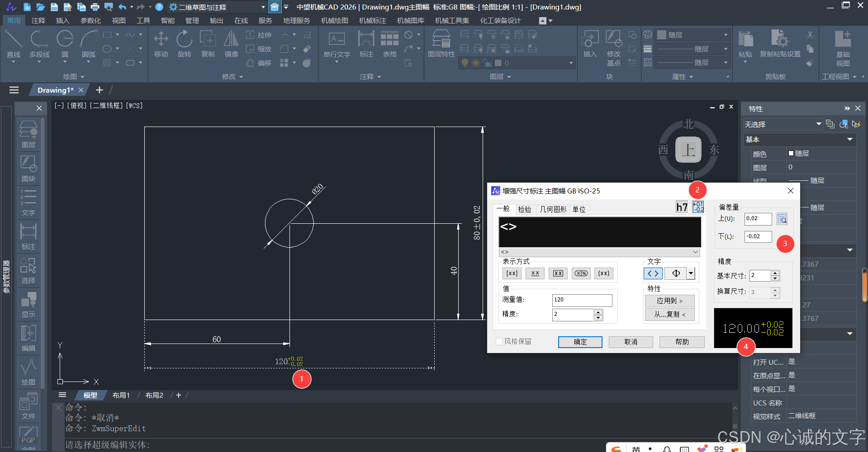868x452 pixels.
Task: Click the Scale (缩放) tool
Action: pos(259,49)
